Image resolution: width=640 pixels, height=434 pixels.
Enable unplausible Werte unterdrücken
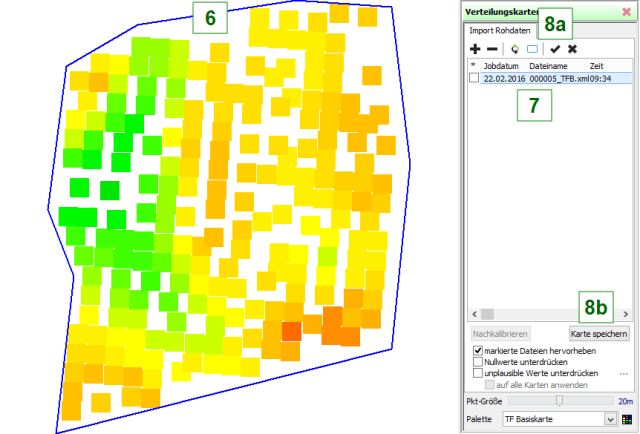pos(475,373)
